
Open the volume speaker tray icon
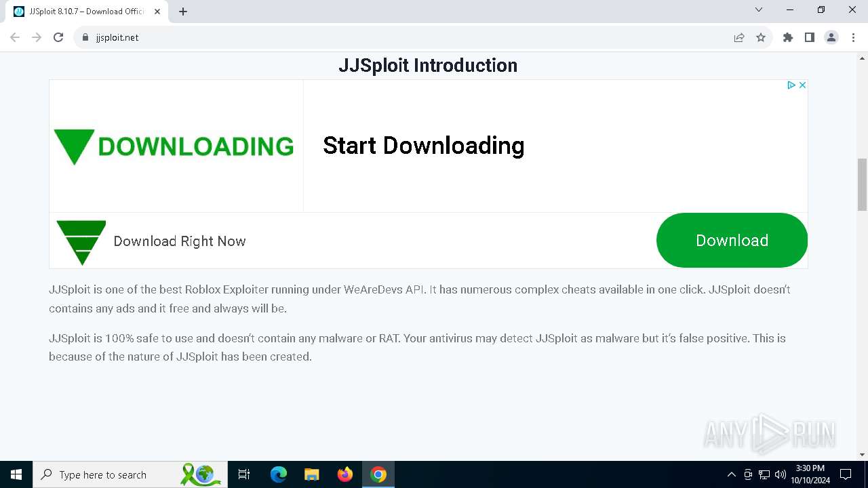[x=781, y=474]
